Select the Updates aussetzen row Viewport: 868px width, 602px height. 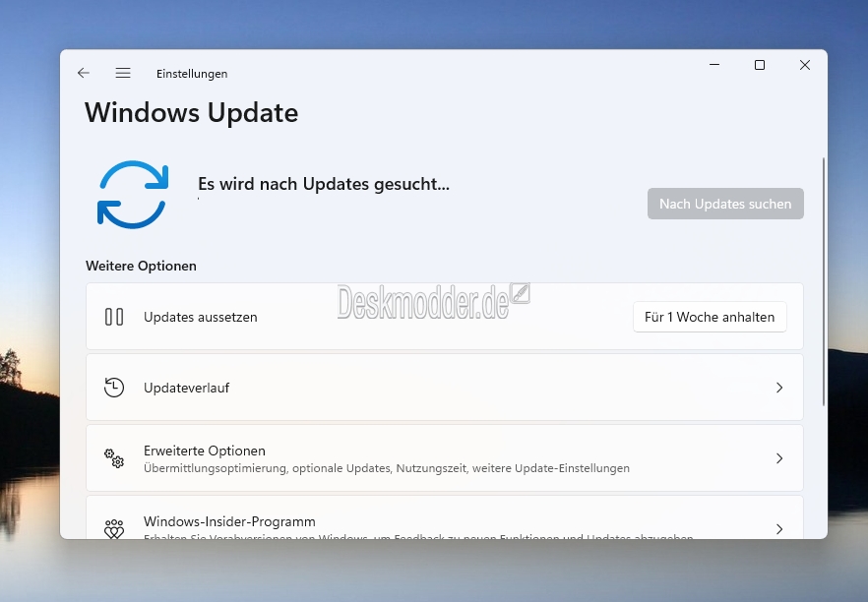[x=445, y=317]
